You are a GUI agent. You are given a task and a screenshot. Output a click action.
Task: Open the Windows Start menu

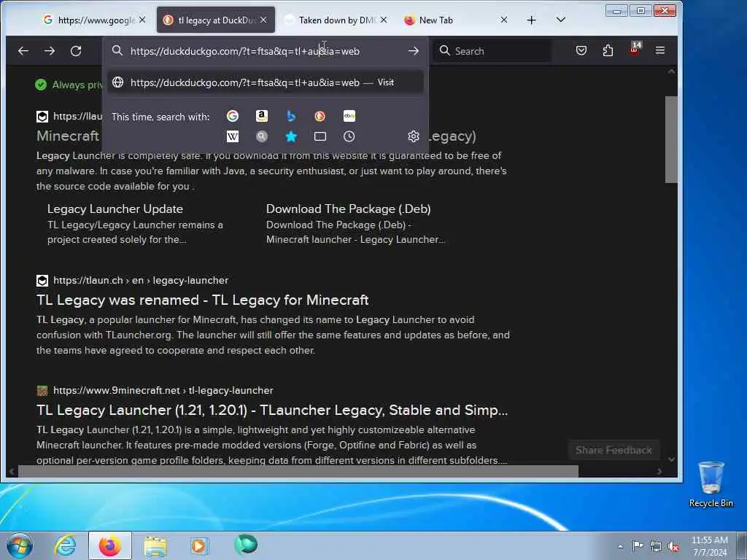coord(20,545)
